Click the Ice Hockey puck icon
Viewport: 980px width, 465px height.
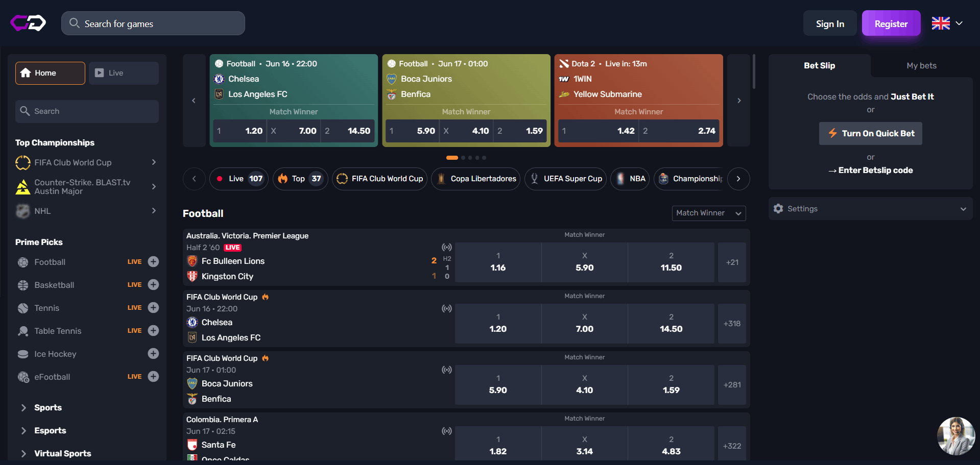tap(22, 354)
